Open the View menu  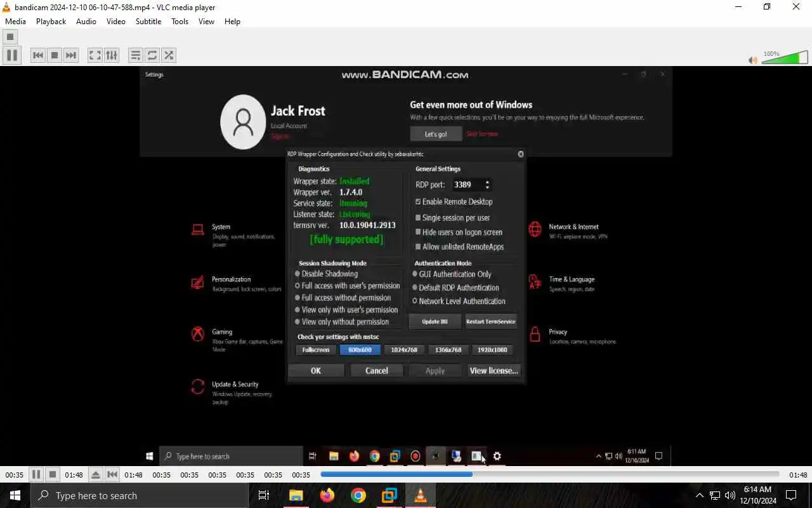pos(206,21)
